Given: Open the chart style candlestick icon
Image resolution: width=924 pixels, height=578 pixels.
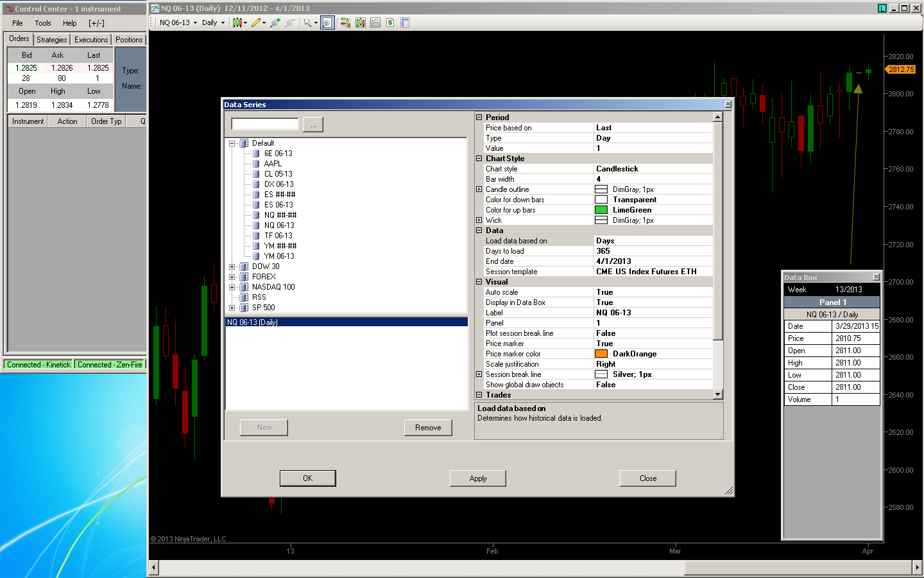Looking at the screenshot, I should tap(237, 22).
